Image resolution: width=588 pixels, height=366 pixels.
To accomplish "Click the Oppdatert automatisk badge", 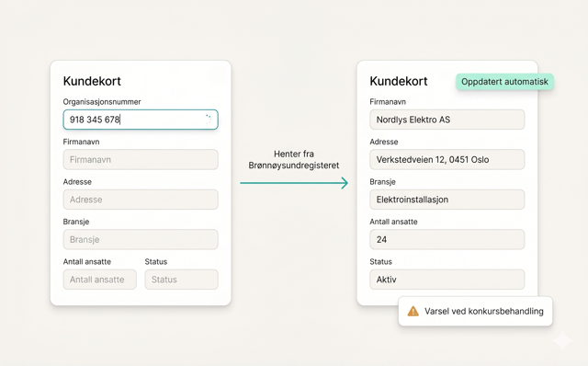I will tap(504, 82).
